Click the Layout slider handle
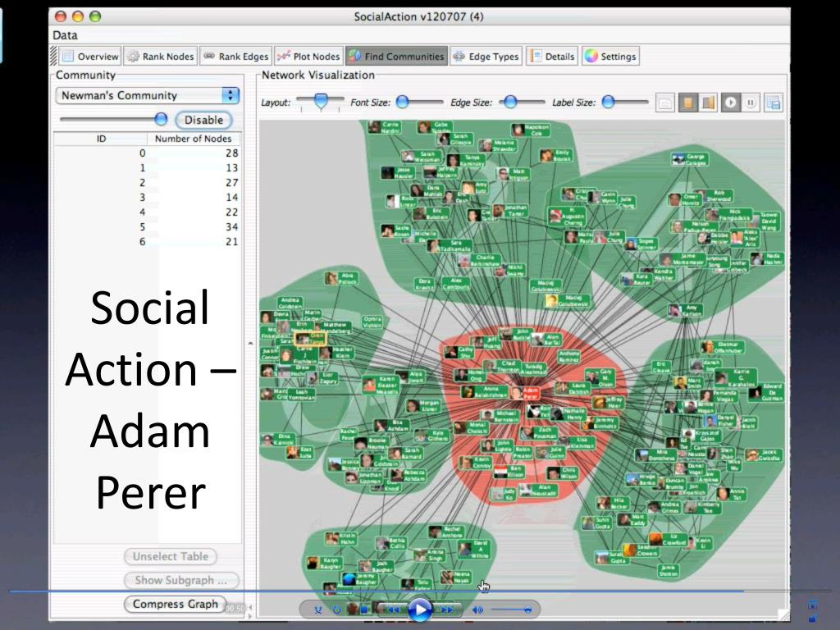This screenshot has height=630, width=840. 321,101
